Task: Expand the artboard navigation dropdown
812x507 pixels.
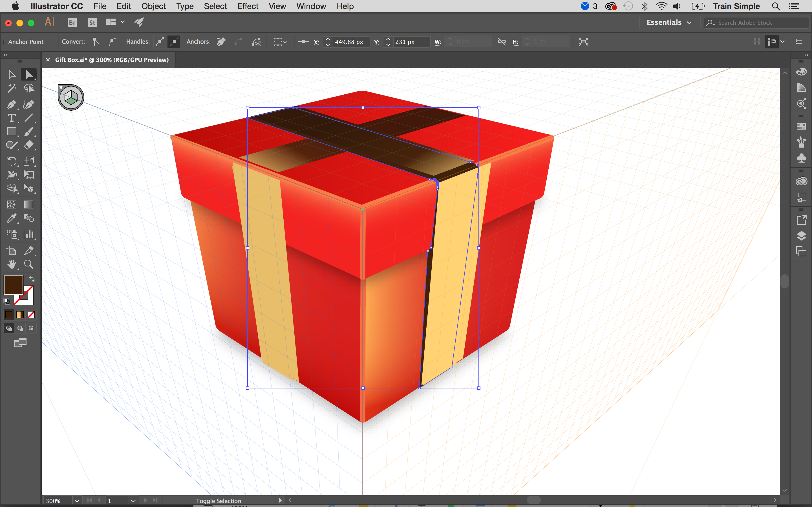Action: [x=133, y=500]
